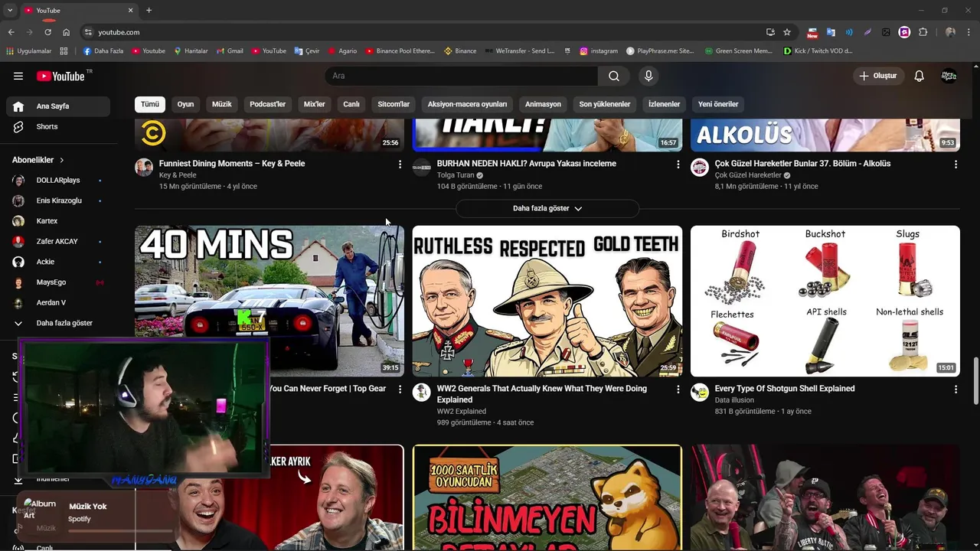Open the MaysEgo subscription
Image resolution: width=980 pixels, height=551 pixels.
57,282
